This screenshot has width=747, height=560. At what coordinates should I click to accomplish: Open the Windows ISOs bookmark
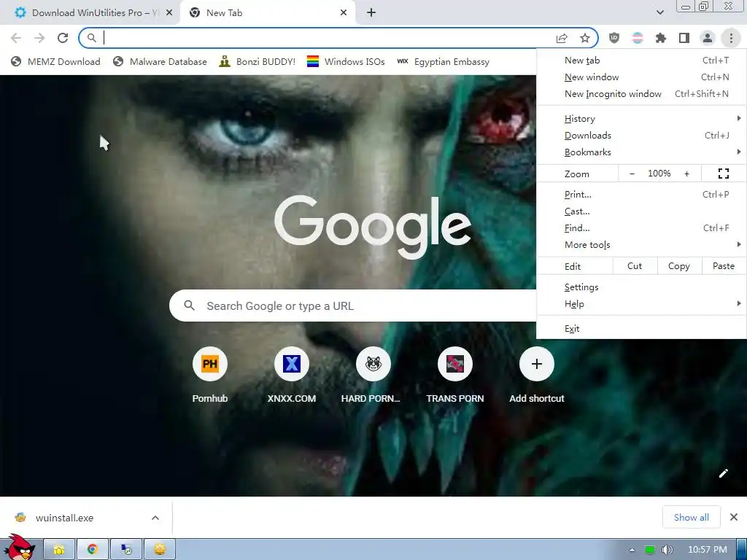pyautogui.click(x=346, y=61)
